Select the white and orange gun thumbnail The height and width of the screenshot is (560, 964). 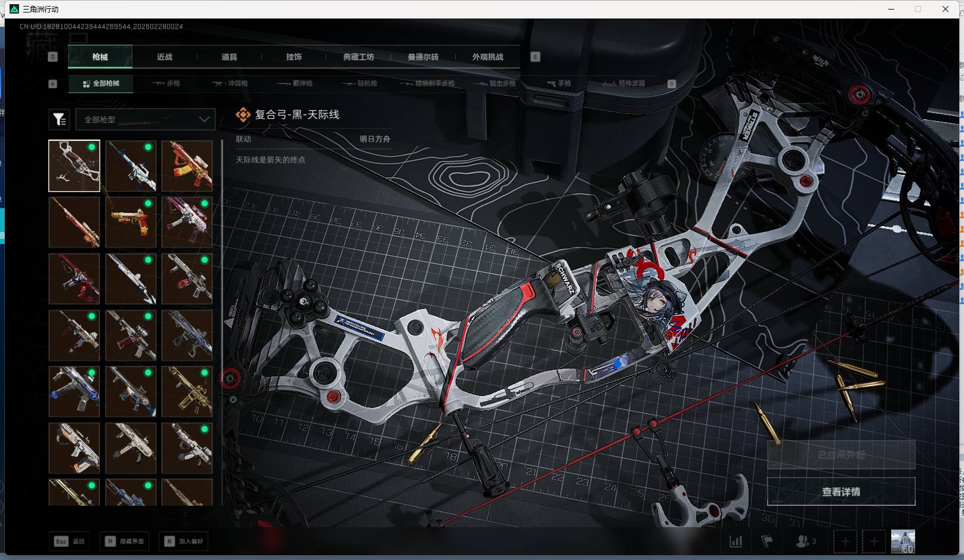point(75,448)
